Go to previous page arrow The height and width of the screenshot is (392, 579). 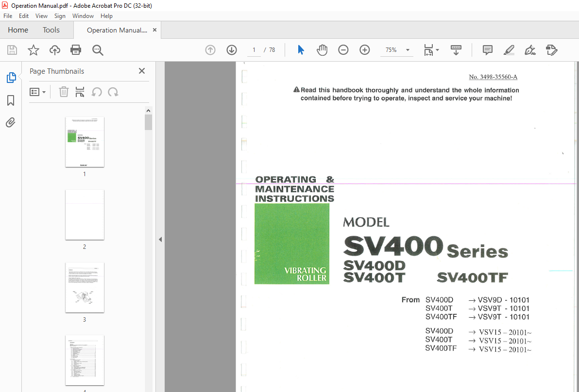point(210,50)
